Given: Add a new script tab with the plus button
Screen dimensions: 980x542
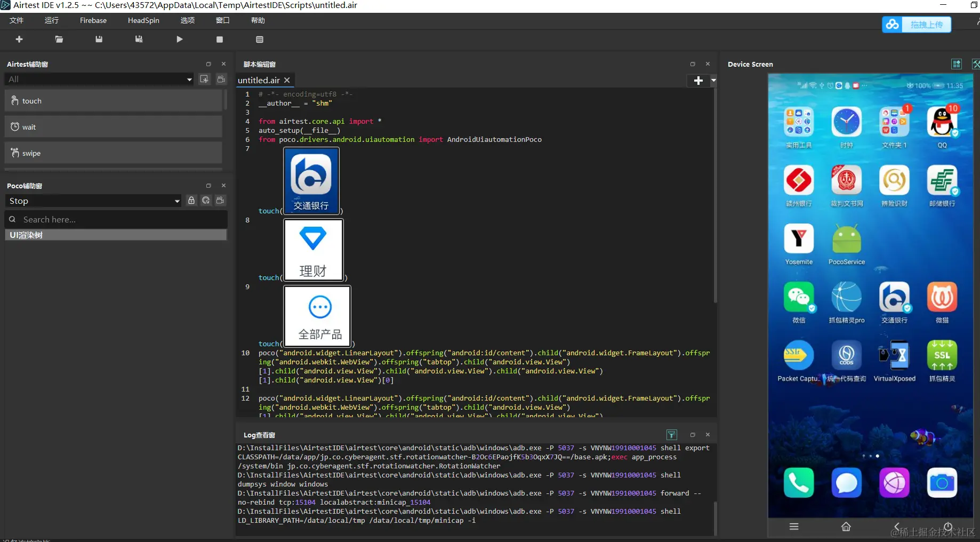Looking at the screenshot, I should pyautogui.click(x=698, y=81).
